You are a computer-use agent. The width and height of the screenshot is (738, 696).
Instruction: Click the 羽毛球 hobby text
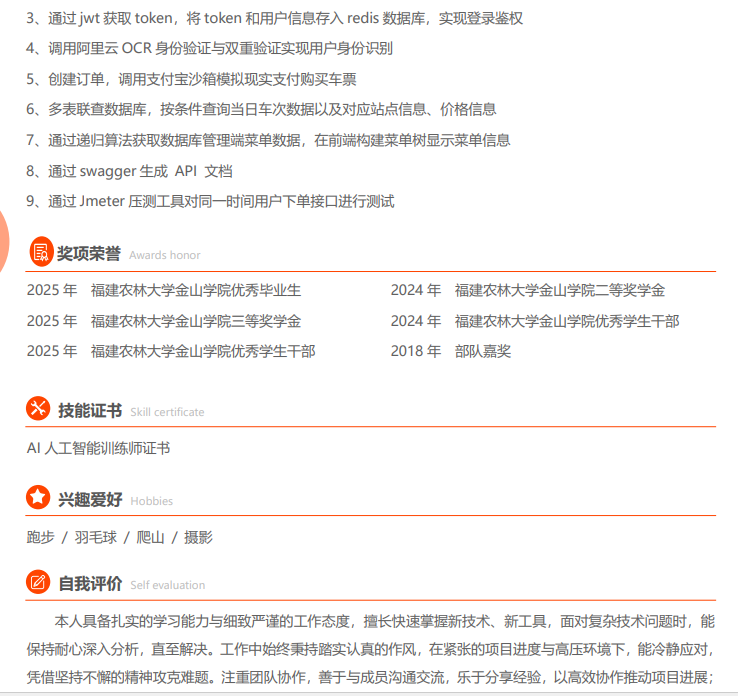95,537
